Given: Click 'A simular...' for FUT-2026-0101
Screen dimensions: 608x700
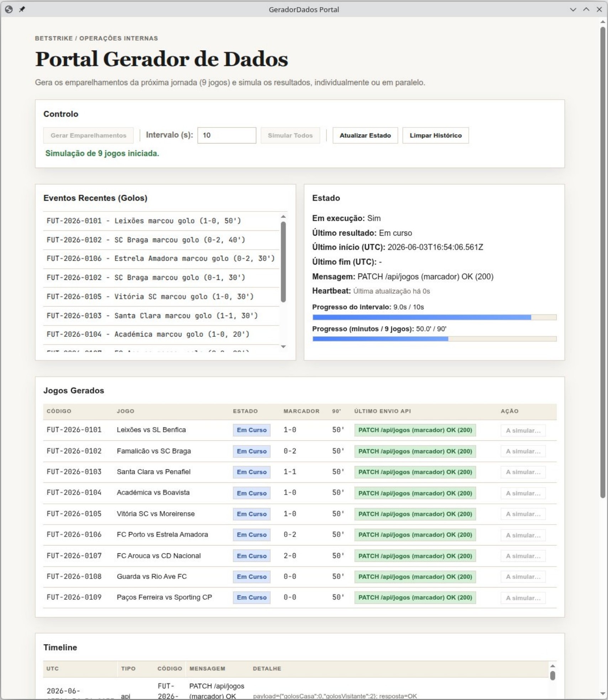Looking at the screenshot, I should click(523, 430).
